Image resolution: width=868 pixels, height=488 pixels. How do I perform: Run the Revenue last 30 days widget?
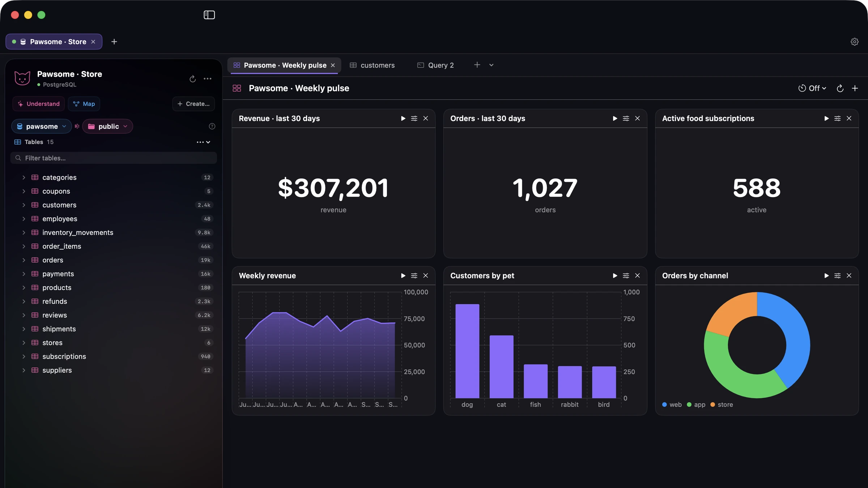pos(403,118)
